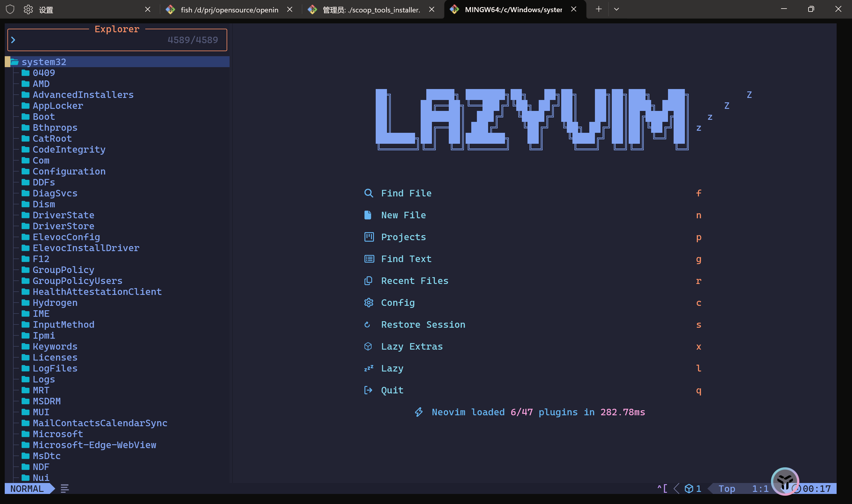Click the Lazy zzz icon
Screen dimensions: 852x504
click(x=369, y=368)
